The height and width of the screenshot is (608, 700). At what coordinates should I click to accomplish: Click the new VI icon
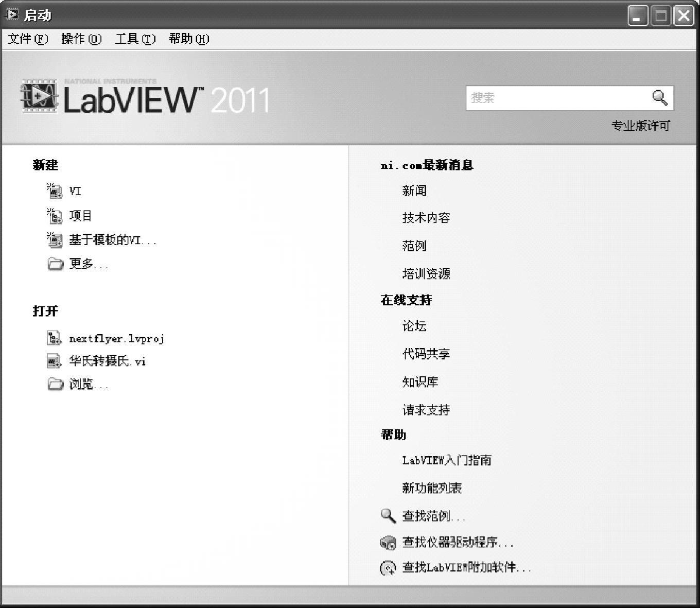click(x=54, y=191)
